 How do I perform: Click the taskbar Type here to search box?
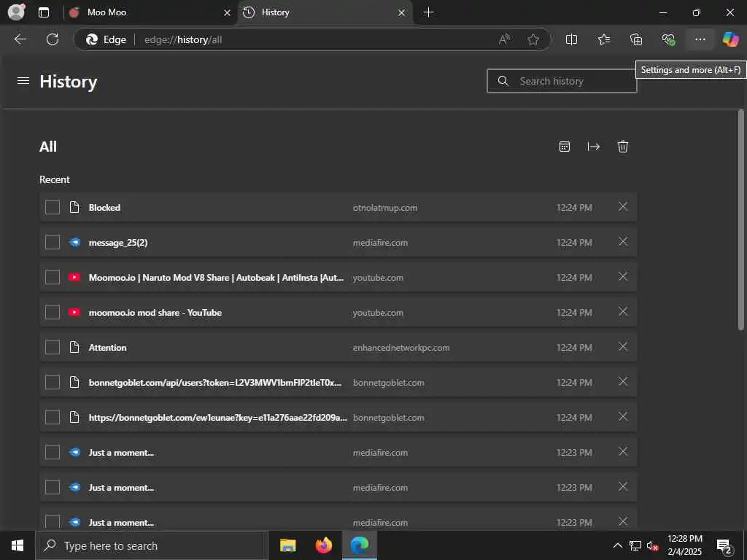click(x=152, y=545)
